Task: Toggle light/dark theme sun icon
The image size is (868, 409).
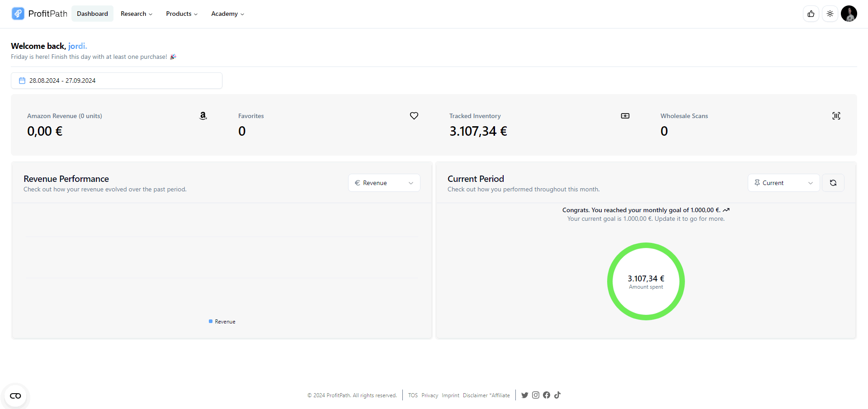Action: 830,14
